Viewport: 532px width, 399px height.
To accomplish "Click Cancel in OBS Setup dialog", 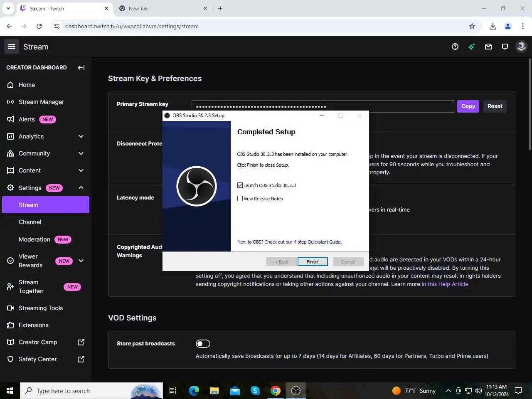I will pos(348,262).
